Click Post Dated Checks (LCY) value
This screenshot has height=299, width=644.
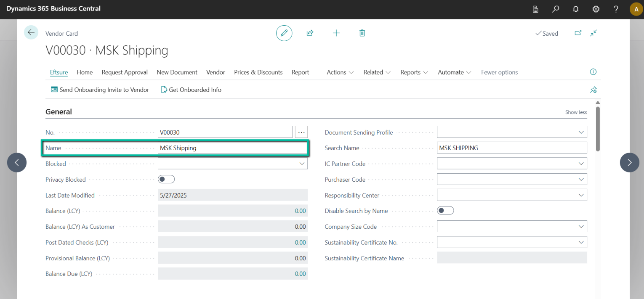pos(300,242)
